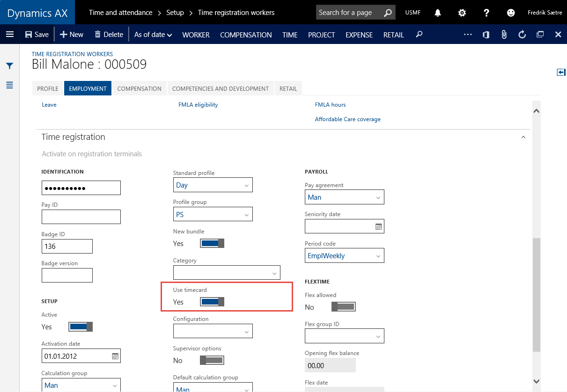Switch to the Compensation tab
Screen dimensions: 567x392
[139, 88]
